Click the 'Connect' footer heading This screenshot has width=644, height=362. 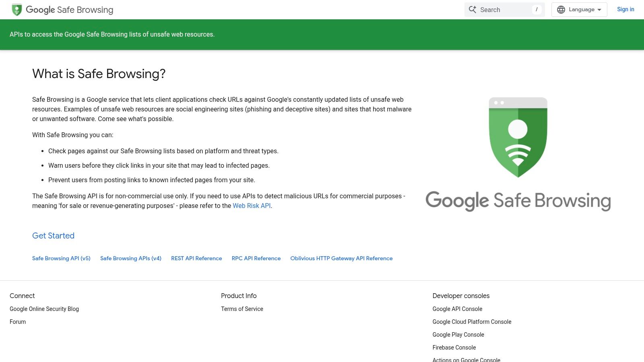(22, 296)
